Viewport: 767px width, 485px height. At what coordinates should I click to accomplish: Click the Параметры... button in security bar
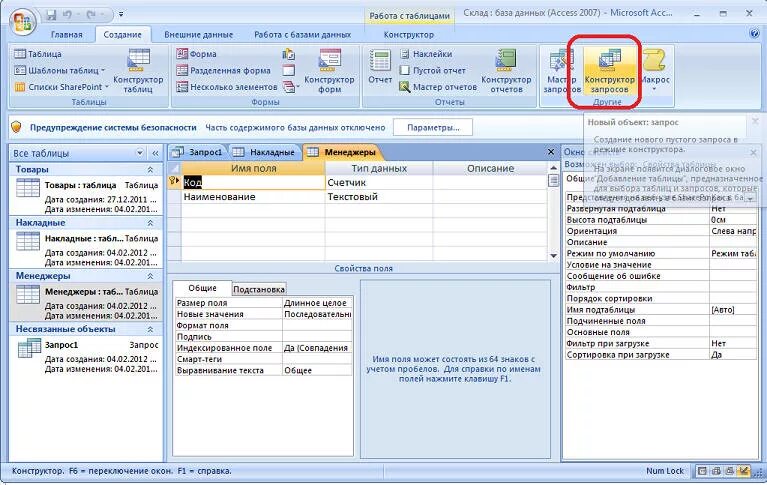tap(433, 127)
